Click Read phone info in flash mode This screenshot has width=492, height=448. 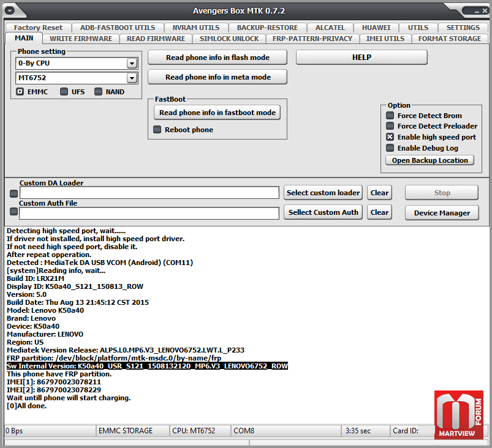pyautogui.click(x=218, y=58)
